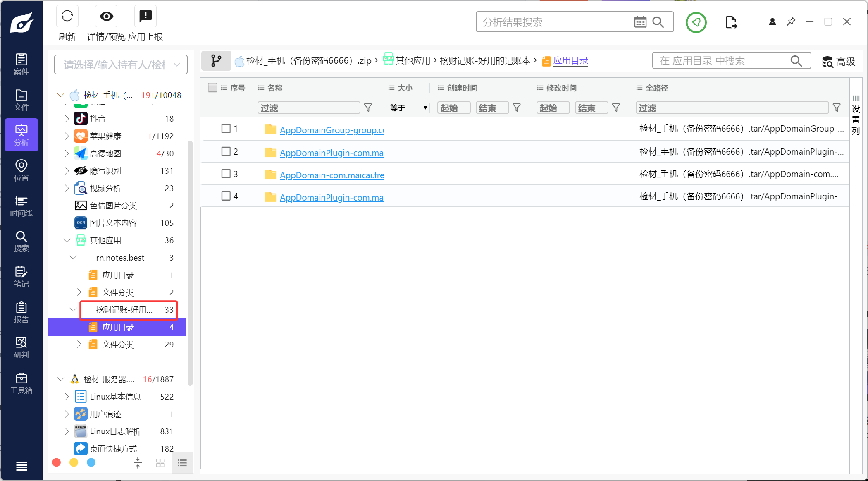Open the 位置 sidebar tab

(21, 170)
